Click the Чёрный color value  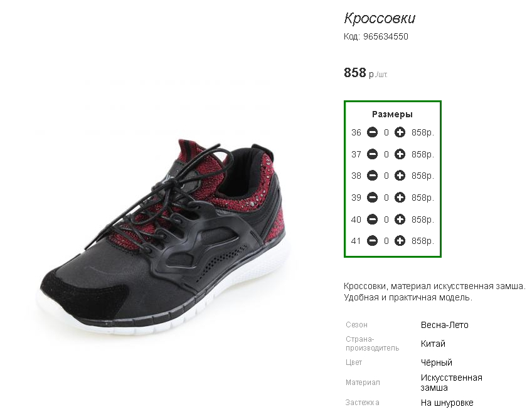[x=436, y=362]
